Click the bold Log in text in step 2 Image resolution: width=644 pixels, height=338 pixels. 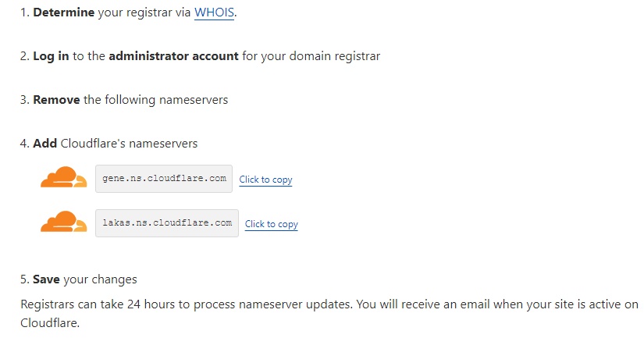click(x=51, y=56)
